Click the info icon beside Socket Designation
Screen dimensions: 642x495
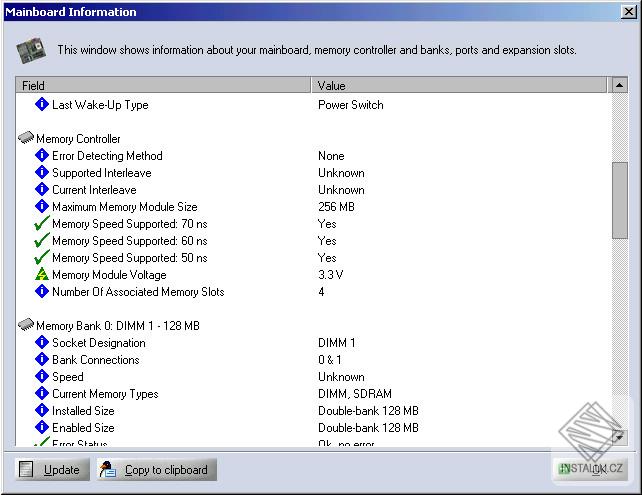[42, 342]
